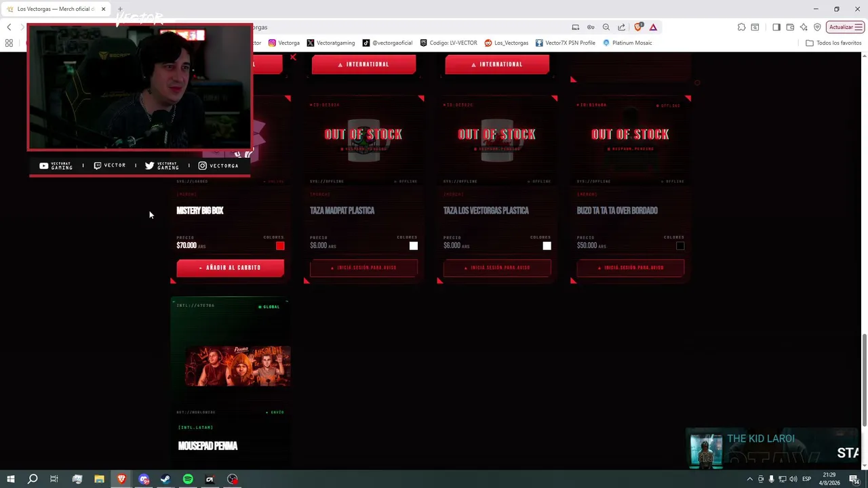Click the zoom magnifier icon in address bar
This screenshot has width=868, height=488.
[606, 27]
